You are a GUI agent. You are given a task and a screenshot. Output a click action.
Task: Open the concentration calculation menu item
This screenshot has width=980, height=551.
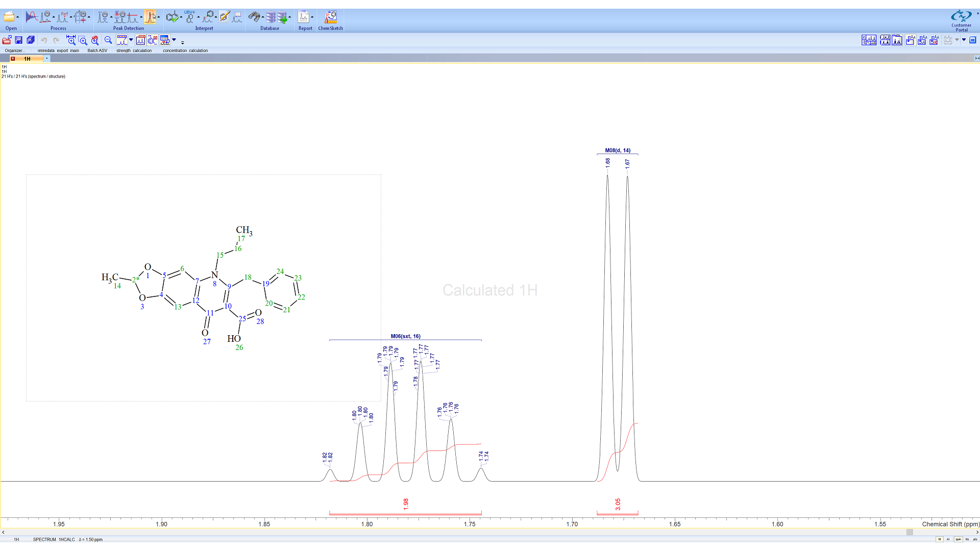(x=185, y=51)
